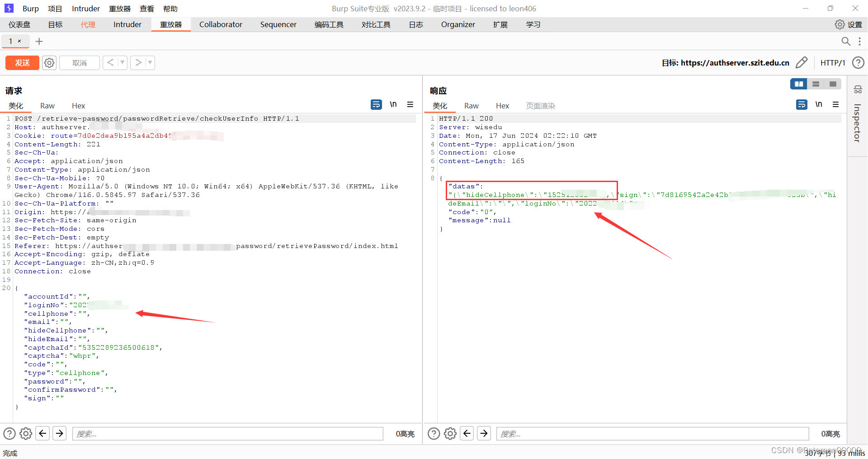Open the 设置 settings gear

pos(849,24)
